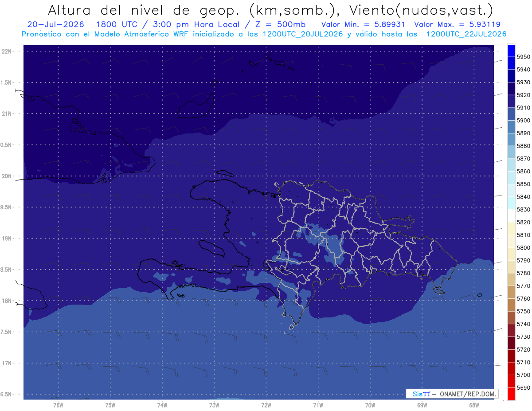Click the '18N' latitude label

8,301
